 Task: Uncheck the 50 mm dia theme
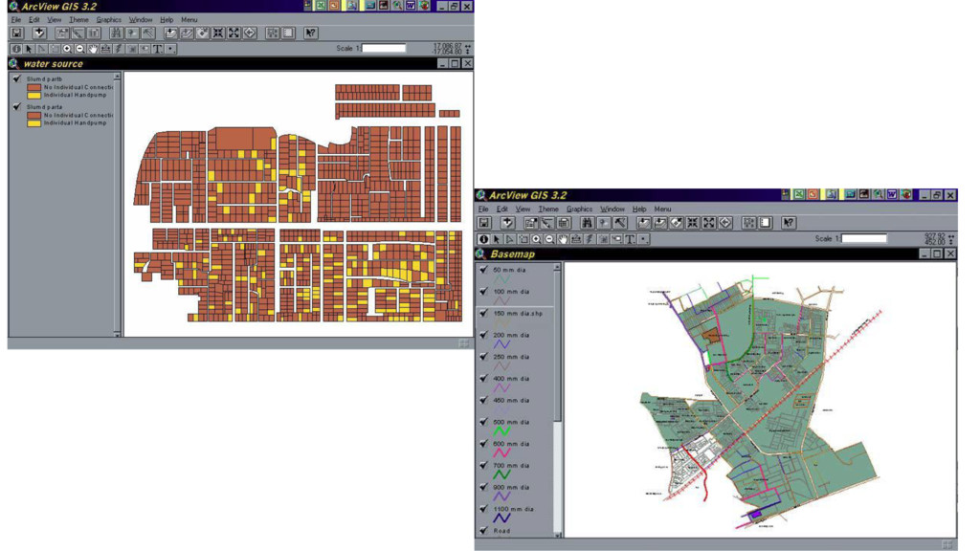[x=483, y=270]
